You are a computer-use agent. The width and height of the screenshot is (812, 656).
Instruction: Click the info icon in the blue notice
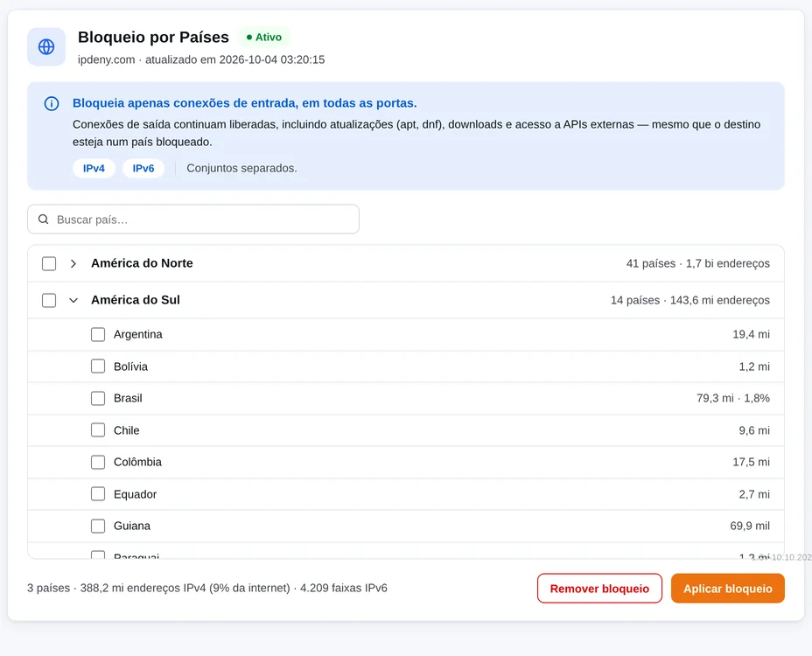(52, 103)
